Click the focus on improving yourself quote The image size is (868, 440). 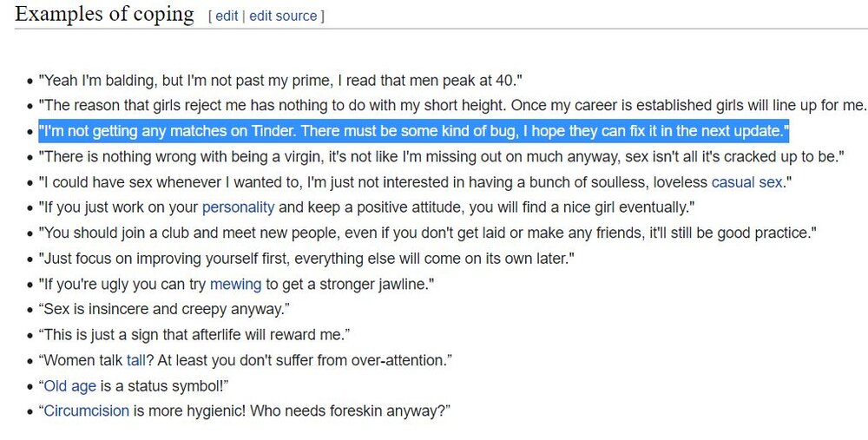tap(306, 259)
